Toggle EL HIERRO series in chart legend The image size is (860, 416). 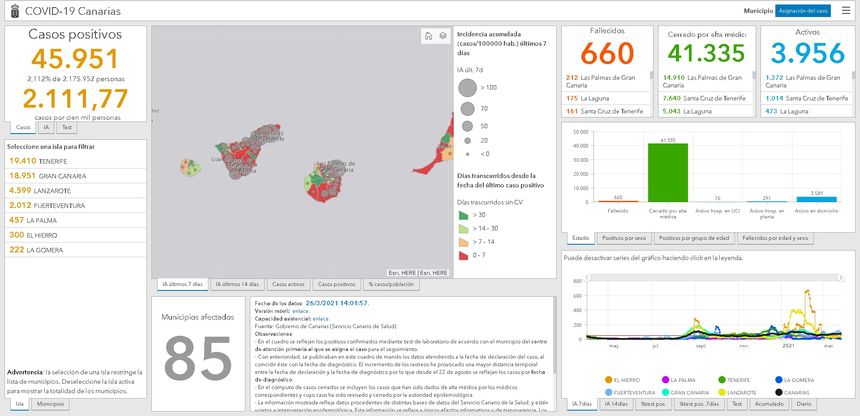[617, 380]
